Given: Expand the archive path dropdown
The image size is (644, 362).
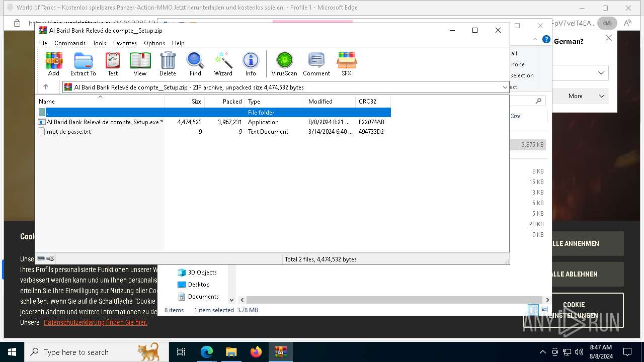Looking at the screenshot, I should (x=505, y=87).
